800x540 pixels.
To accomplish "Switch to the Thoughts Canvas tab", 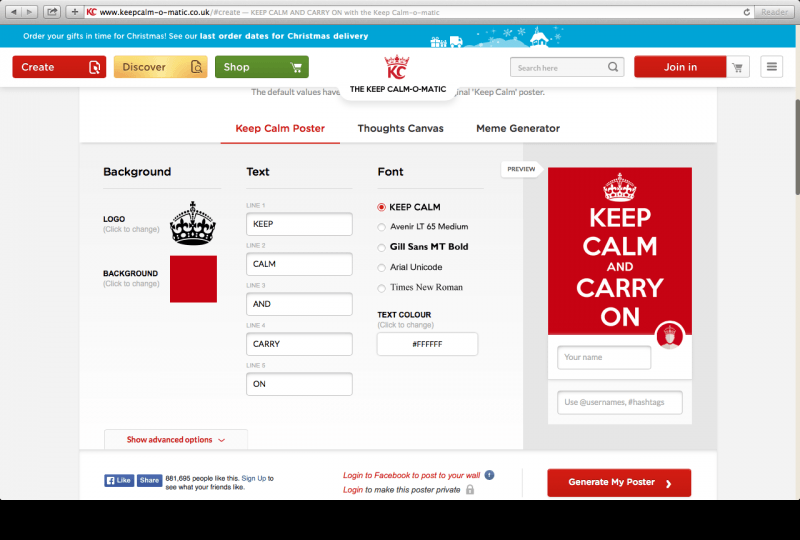I will pos(401,129).
